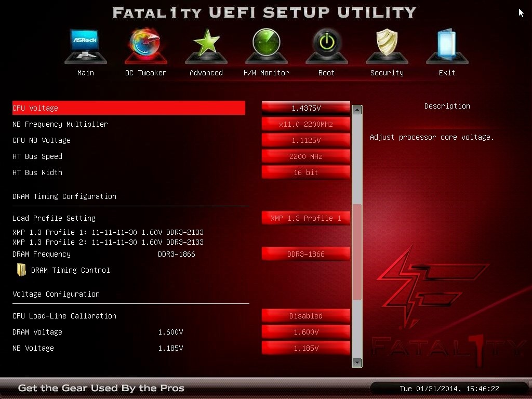532x399 pixels.
Task: Open HT Bus Speed 2200 MHz selector
Action: (x=306, y=156)
